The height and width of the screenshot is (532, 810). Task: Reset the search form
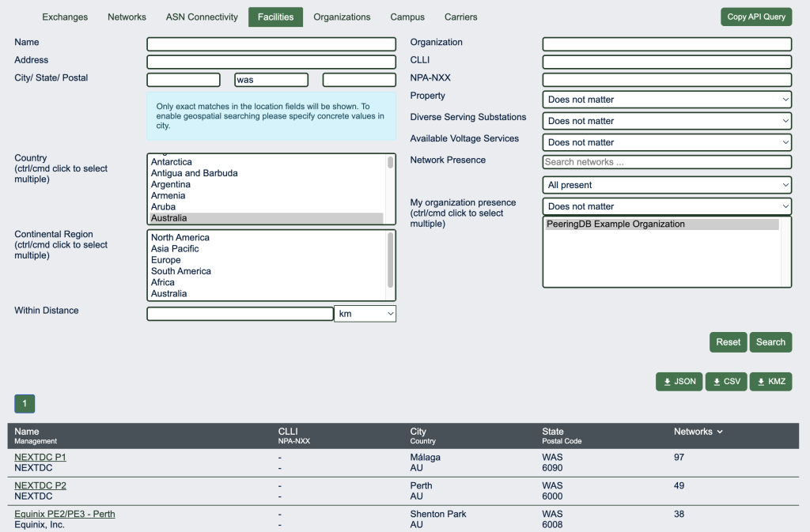pos(728,342)
